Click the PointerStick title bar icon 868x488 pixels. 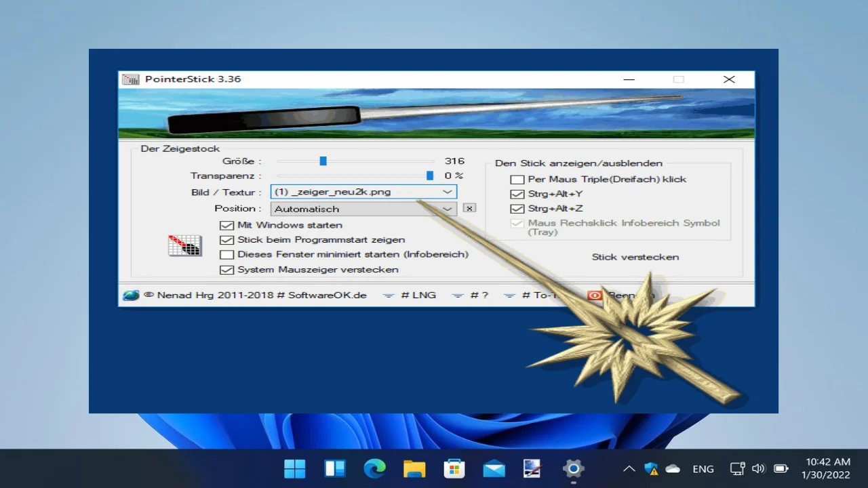pos(130,79)
